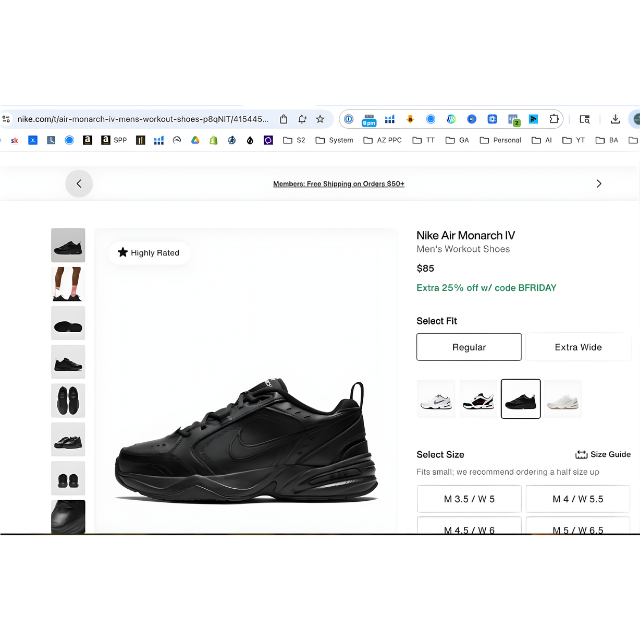
Task: Select the Regular fit option
Action: pyautogui.click(x=469, y=347)
